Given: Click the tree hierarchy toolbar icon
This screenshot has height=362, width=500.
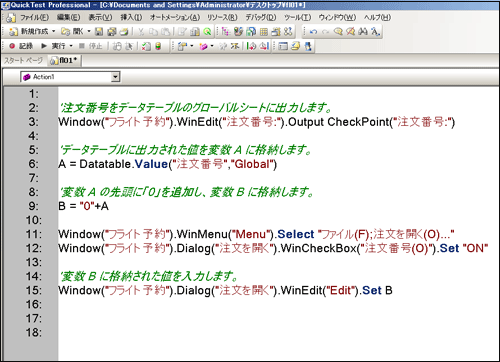Looking at the screenshot, I should click(226, 32).
